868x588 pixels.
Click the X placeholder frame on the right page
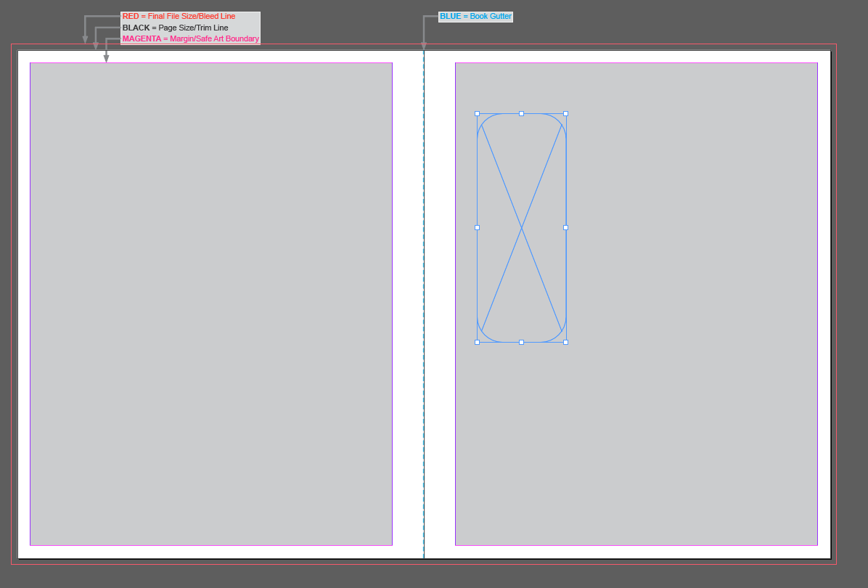click(x=521, y=227)
